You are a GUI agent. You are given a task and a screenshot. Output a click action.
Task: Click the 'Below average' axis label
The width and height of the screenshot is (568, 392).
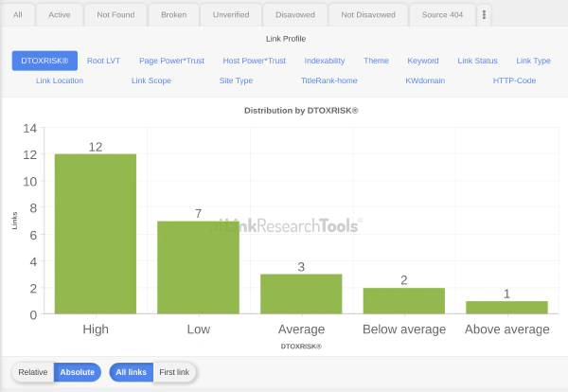[x=404, y=330]
